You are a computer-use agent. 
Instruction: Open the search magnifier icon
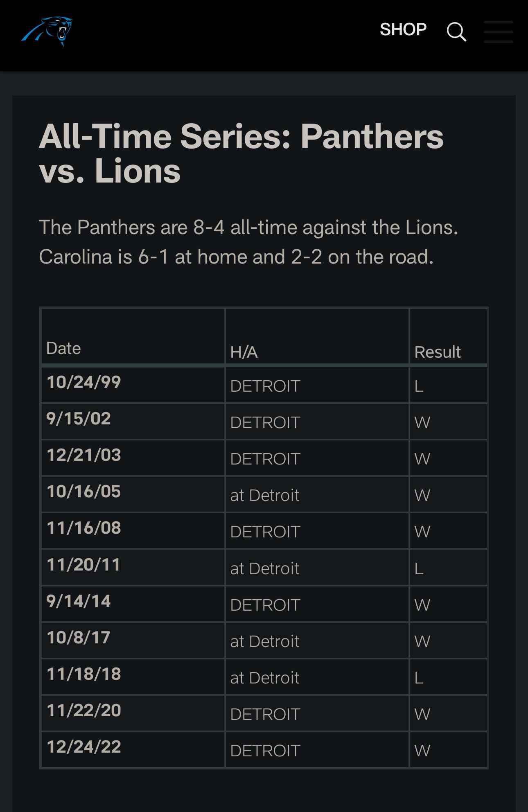point(456,32)
